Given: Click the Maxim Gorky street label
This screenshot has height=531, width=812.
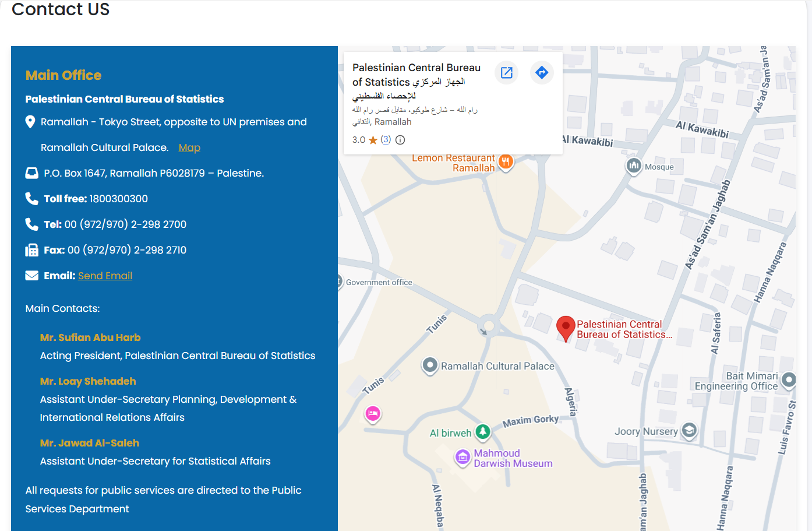Looking at the screenshot, I should 531,420.
